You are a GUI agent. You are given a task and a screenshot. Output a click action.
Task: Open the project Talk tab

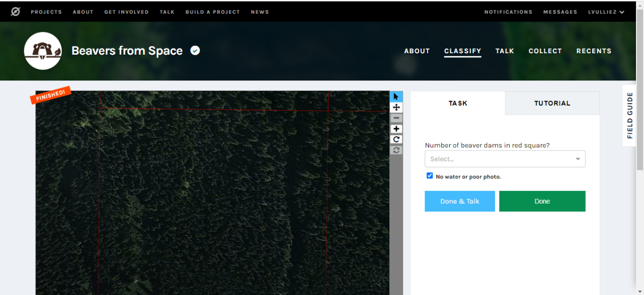click(505, 51)
